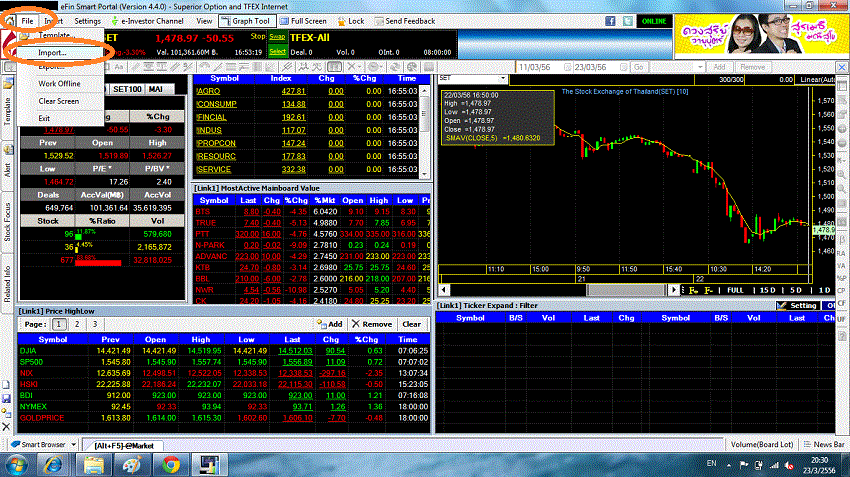Open the Facebook icon link
Viewport: 850px width, 477px height.
pyautogui.click(x=610, y=21)
